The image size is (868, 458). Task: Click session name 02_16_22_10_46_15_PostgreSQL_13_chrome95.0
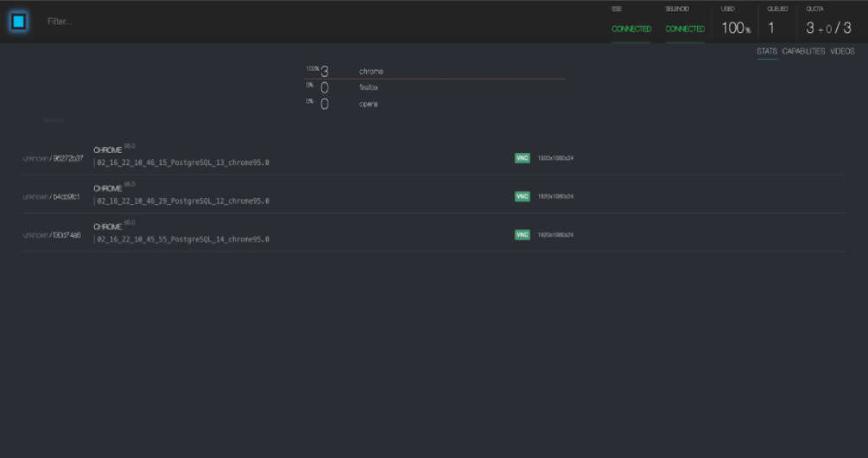click(x=183, y=162)
